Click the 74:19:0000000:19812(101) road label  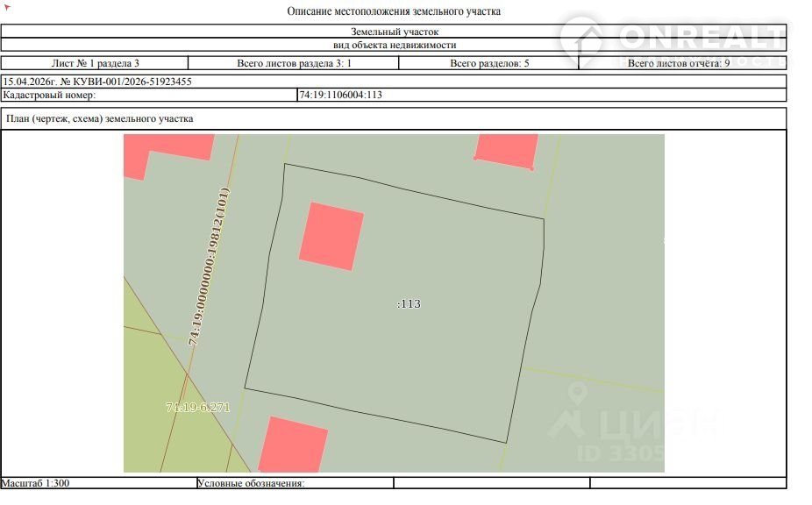209,267
